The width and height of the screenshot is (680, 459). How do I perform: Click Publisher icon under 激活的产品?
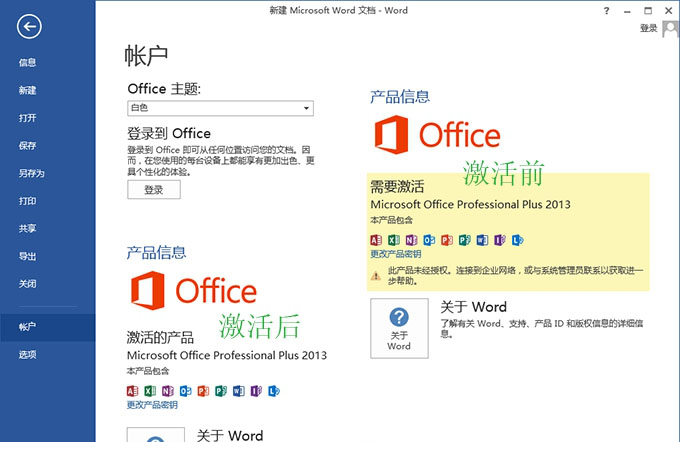[221, 391]
